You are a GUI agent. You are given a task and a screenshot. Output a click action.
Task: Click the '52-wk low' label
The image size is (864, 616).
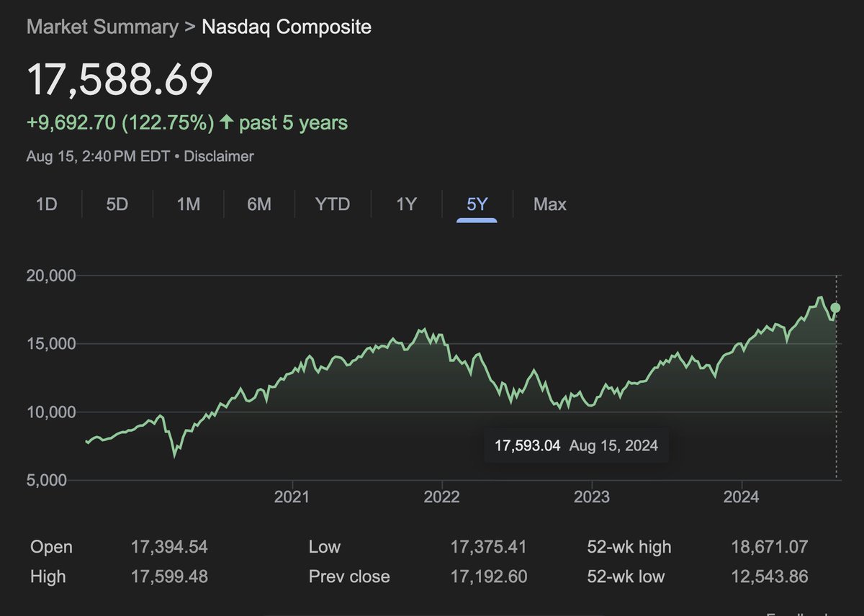tap(626, 576)
